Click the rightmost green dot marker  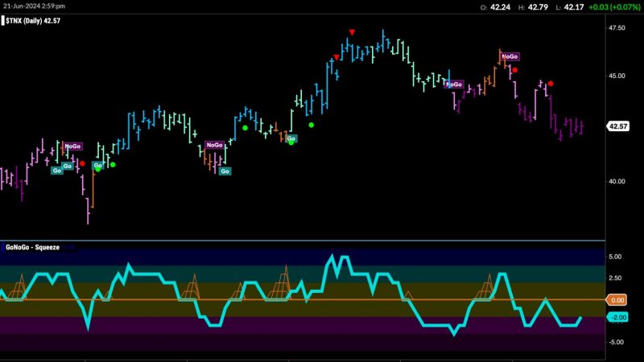tap(312, 125)
